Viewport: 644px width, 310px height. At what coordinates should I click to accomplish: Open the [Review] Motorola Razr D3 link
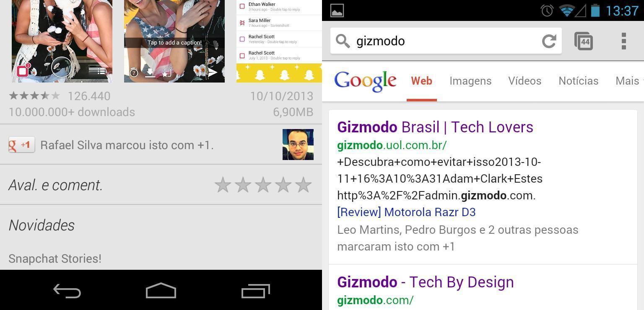coord(406,212)
